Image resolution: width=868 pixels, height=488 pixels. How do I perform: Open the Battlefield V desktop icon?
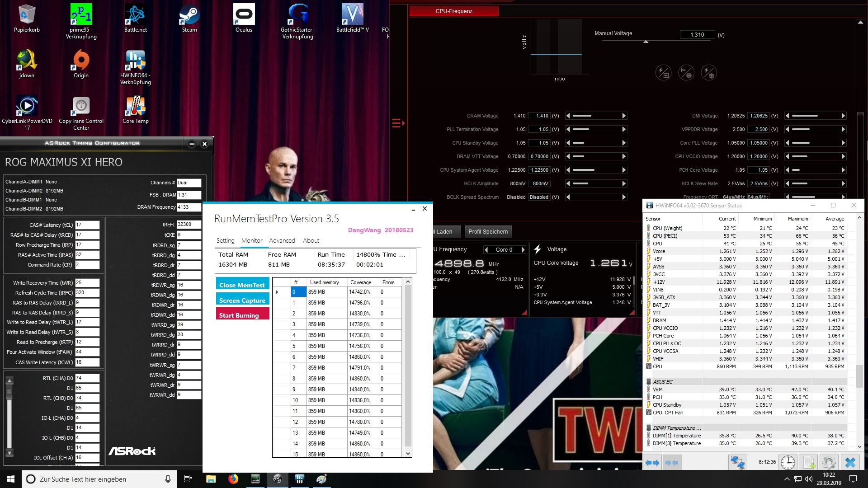[x=352, y=19]
